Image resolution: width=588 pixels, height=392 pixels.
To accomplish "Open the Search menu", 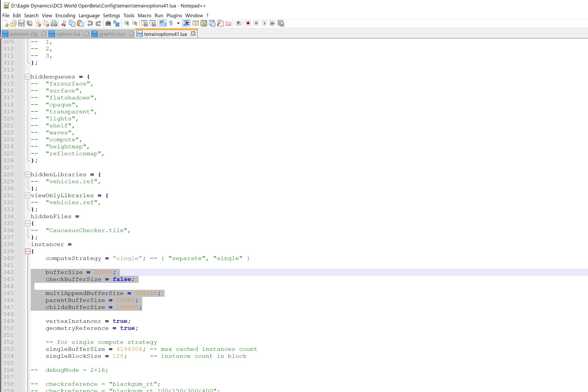I will (x=31, y=16).
